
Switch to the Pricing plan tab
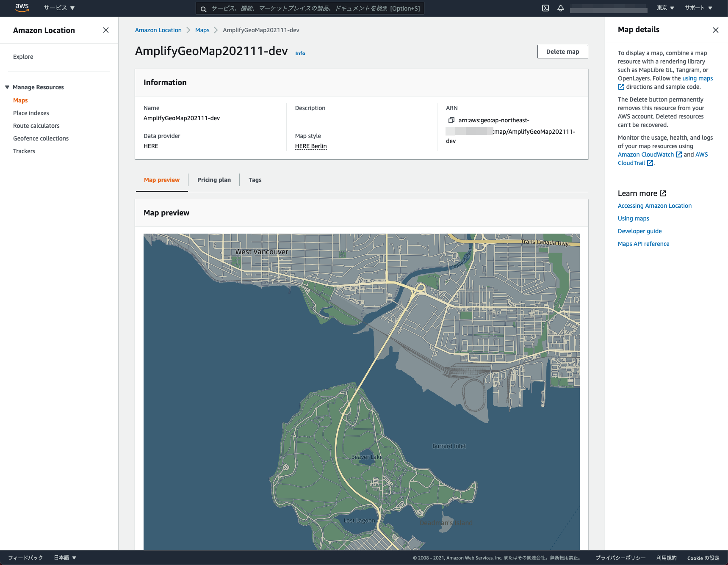click(x=214, y=180)
